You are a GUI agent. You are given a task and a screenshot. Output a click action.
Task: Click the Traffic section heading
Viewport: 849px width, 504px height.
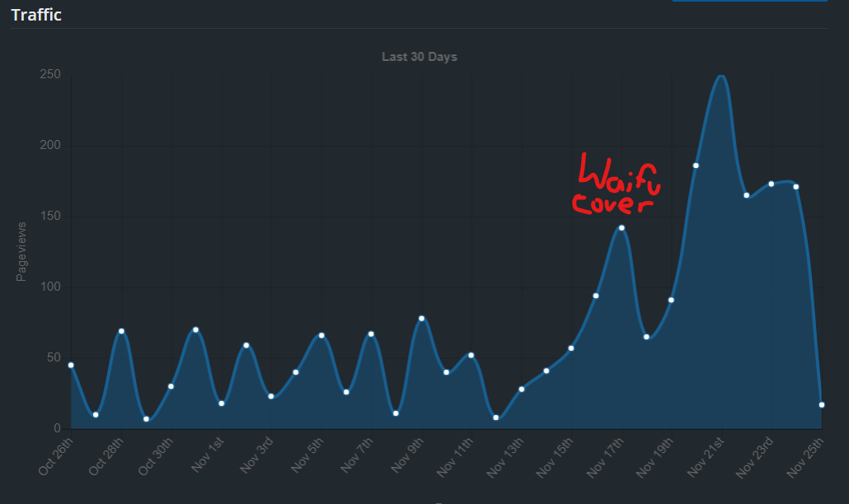[35, 14]
